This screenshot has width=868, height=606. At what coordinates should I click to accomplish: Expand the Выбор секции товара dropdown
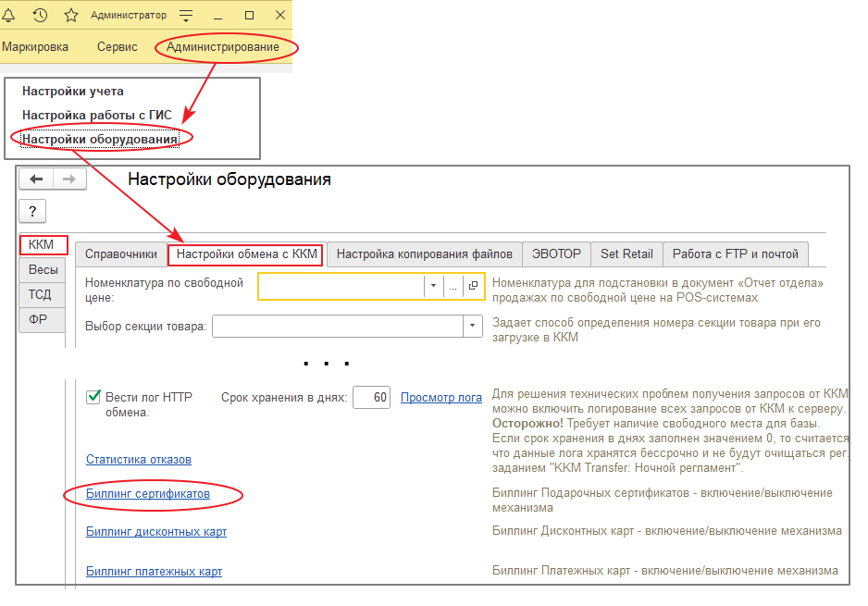click(473, 327)
